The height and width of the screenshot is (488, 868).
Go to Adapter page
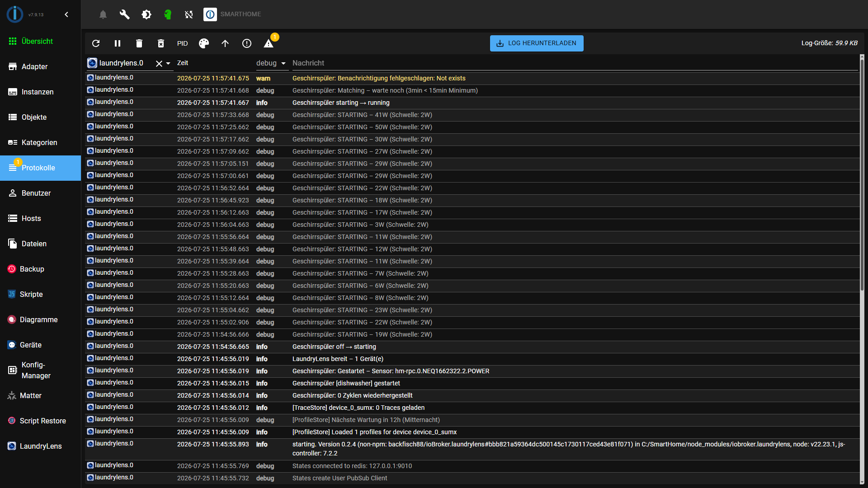point(40,66)
